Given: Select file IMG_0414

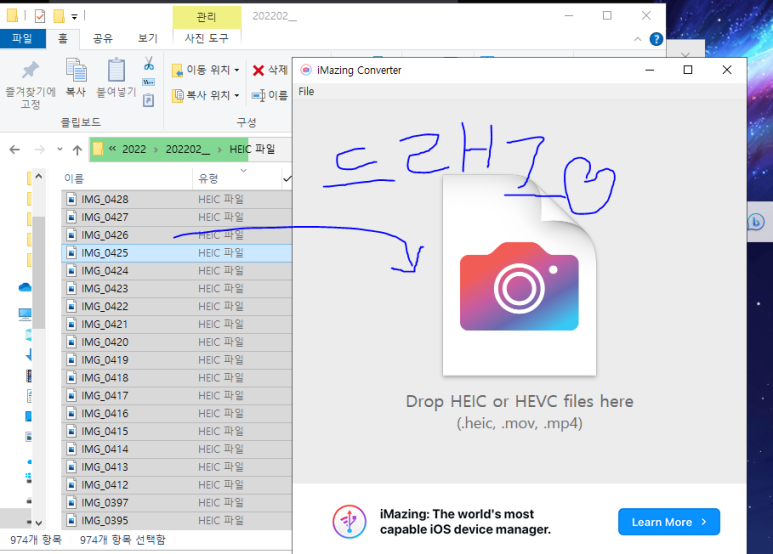Looking at the screenshot, I should pos(177,449).
